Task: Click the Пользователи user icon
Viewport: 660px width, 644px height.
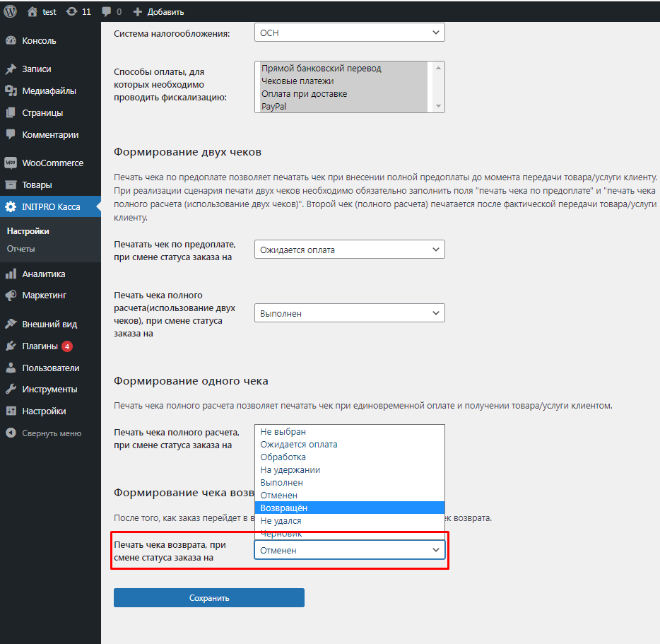Action: pyautogui.click(x=11, y=368)
